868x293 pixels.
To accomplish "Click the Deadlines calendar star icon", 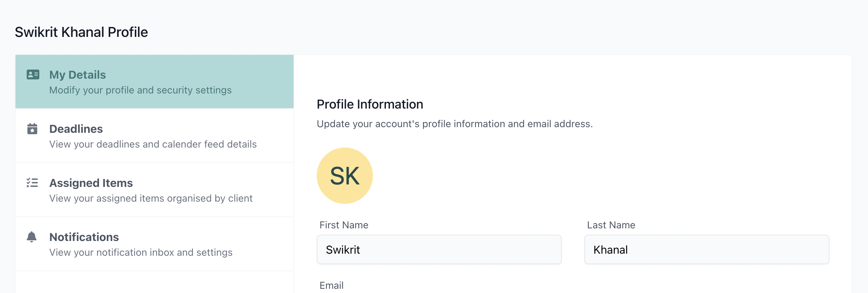I will [x=32, y=129].
